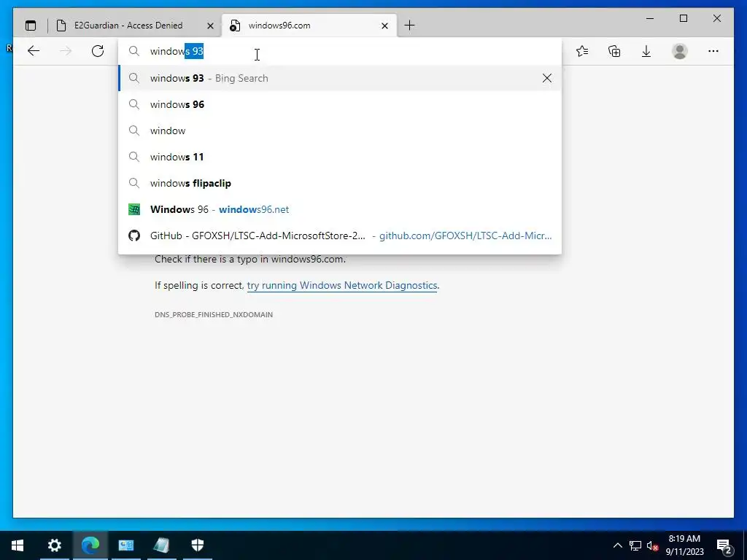
Task: Open Settings gear in taskbar
Action: click(x=54, y=545)
